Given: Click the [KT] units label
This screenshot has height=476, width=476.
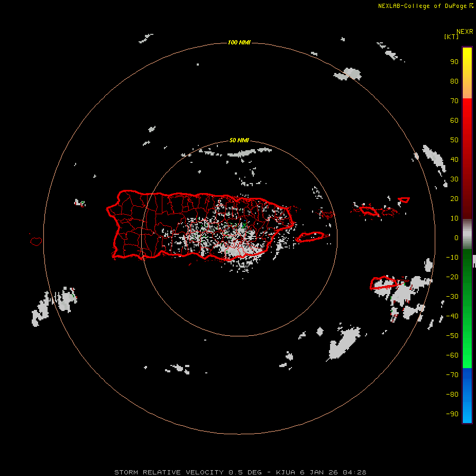Looking at the screenshot, I should tap(451, 36).
